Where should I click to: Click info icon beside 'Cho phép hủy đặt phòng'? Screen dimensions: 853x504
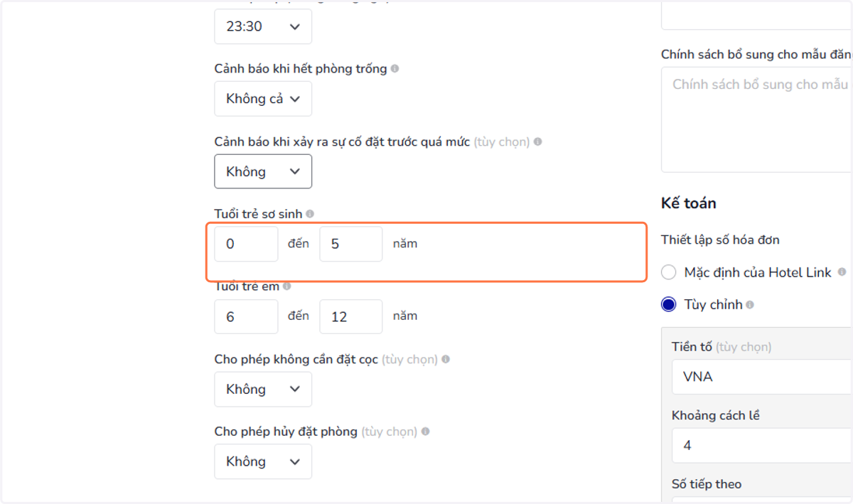click(x=425, y=431)
